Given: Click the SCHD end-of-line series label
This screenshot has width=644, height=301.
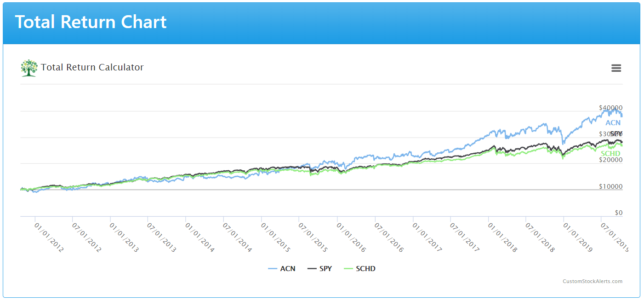Looking at the screenshot, I should click(x=610, y=153).
